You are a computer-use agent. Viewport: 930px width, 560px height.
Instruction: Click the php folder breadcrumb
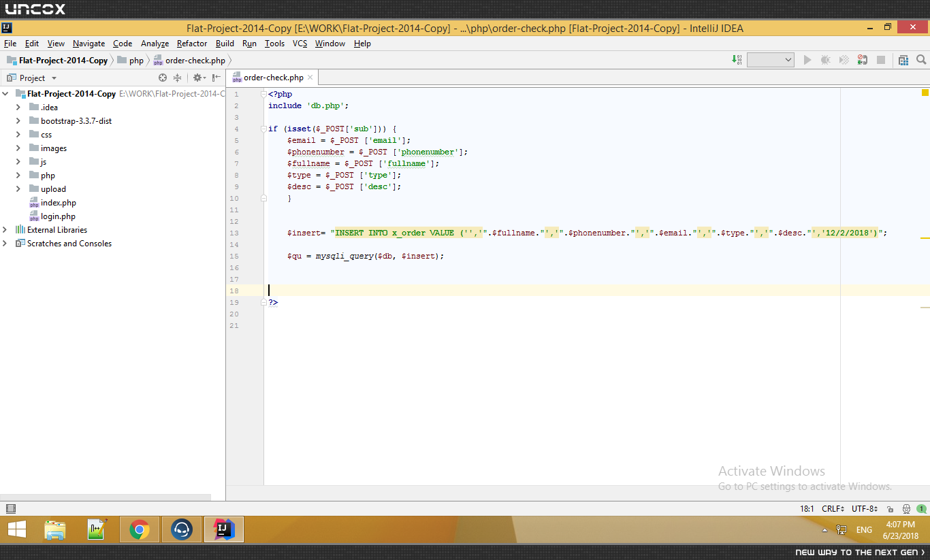130,60
